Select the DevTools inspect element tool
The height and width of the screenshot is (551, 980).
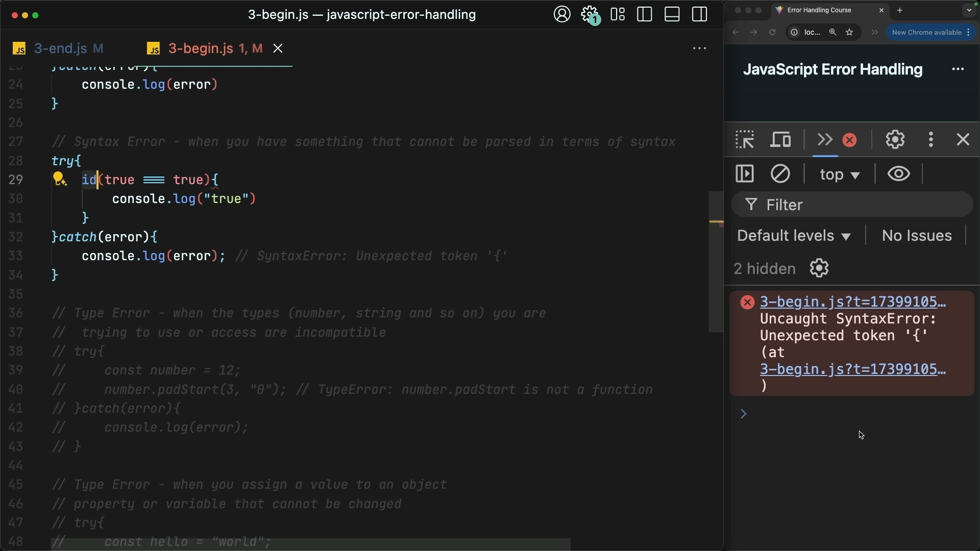745,140
